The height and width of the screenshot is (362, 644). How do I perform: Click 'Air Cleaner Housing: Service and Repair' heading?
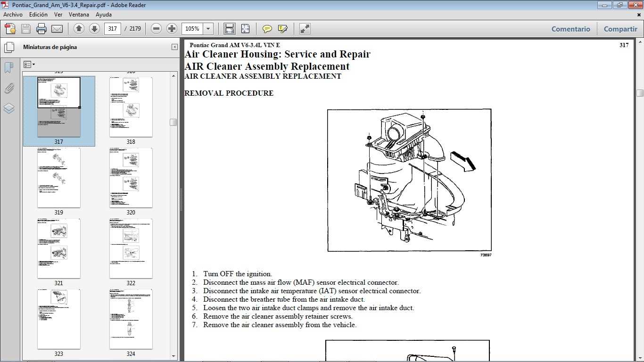click(277, 54)
